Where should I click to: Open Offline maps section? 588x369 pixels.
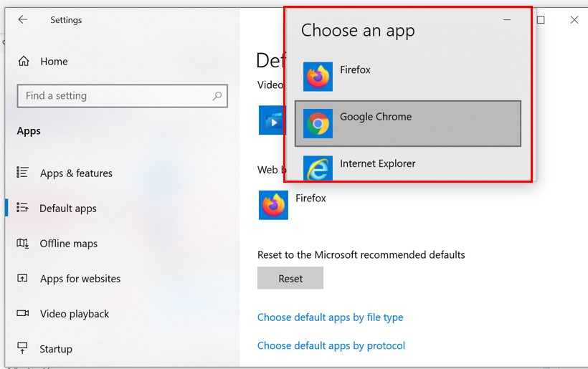69,244
